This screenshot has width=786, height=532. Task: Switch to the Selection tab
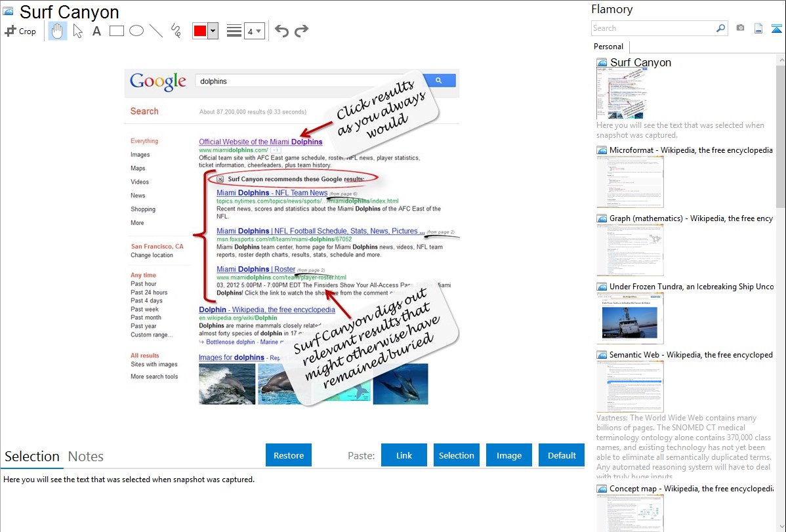(x=32, y=457)
